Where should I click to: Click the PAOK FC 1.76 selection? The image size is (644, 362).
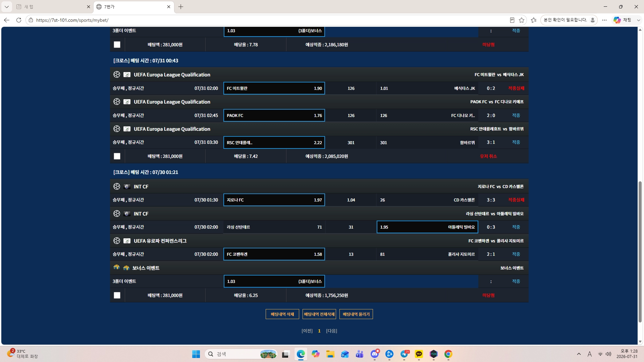(x=274, y=115)
